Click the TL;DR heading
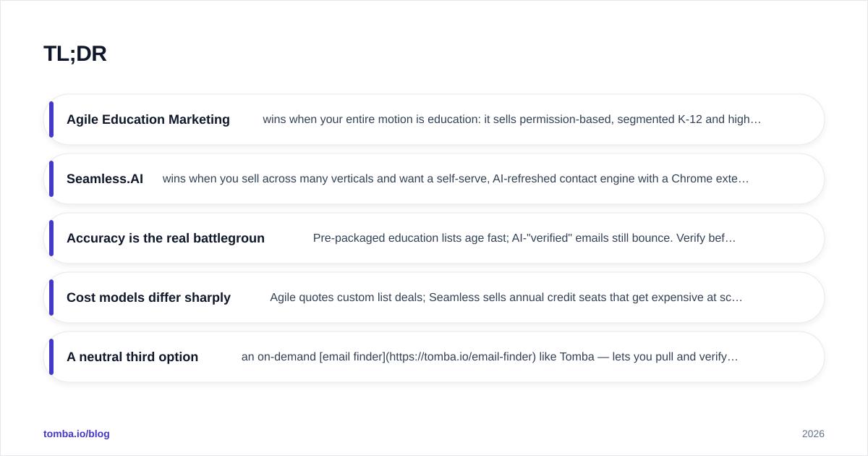The height and width of the screenshot is (456, 868). coord(75,54)
